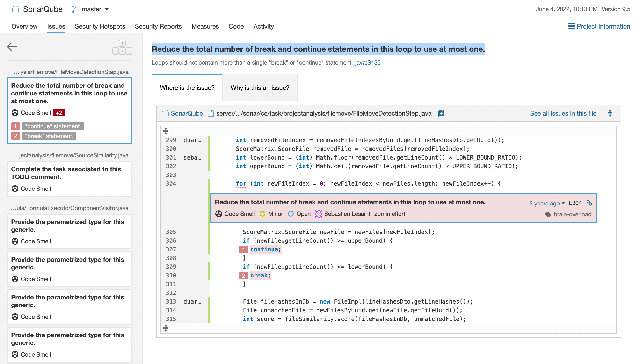Expand code above line 299
This screenshot has height=364, width=640.
tap(166, 131)
